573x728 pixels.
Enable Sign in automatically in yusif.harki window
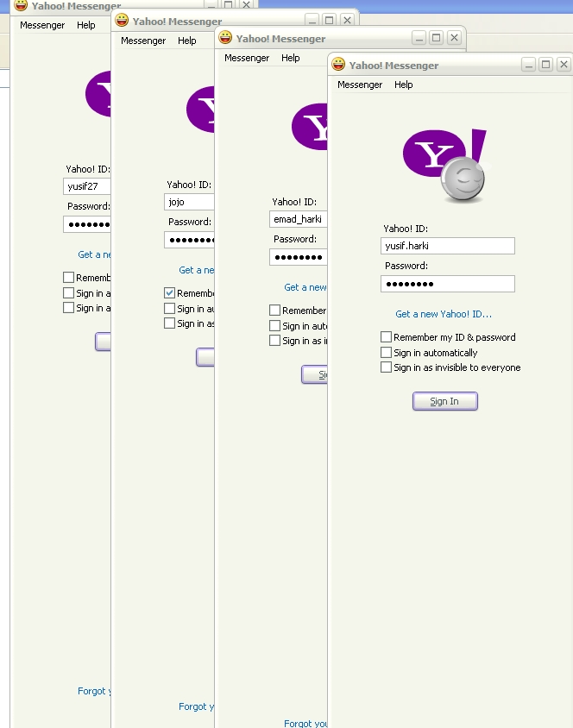coord(386,353)
